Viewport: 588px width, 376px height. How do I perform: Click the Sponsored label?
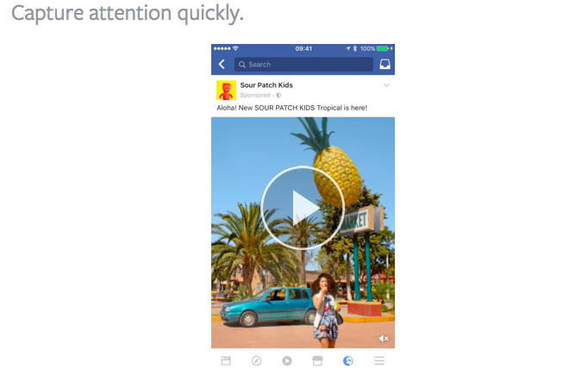[255, 96]
